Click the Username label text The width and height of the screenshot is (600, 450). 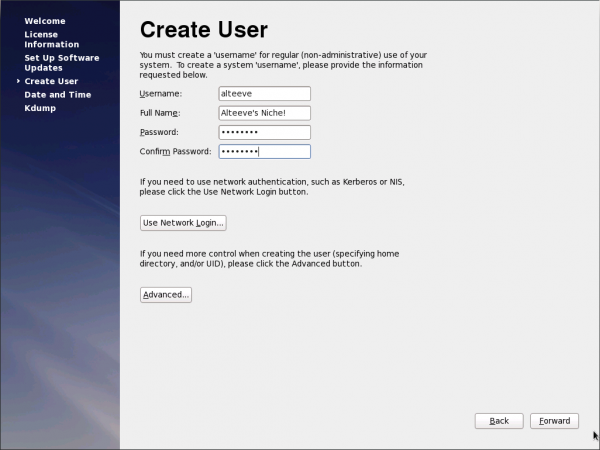coord(162,93)
